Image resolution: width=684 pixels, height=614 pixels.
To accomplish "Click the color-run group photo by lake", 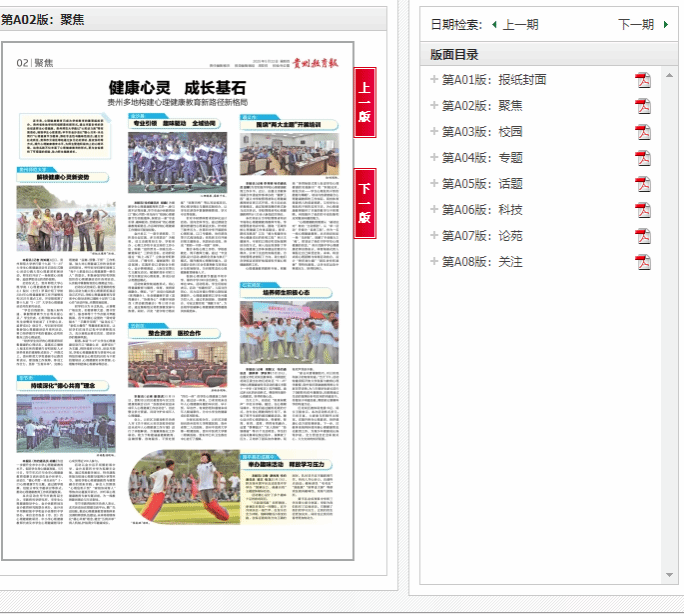I will (66, 218).
